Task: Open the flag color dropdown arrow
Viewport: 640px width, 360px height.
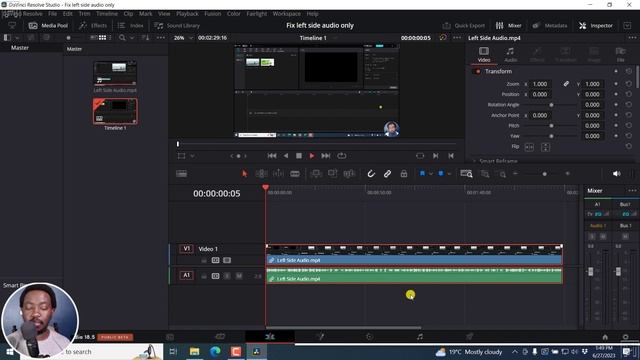Action: [431, 174]
